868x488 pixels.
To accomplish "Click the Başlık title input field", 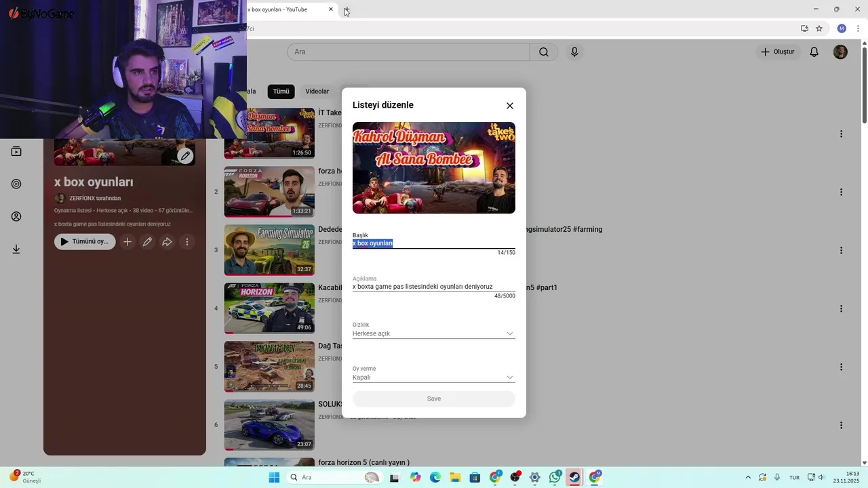I will (x=434, y=243).
